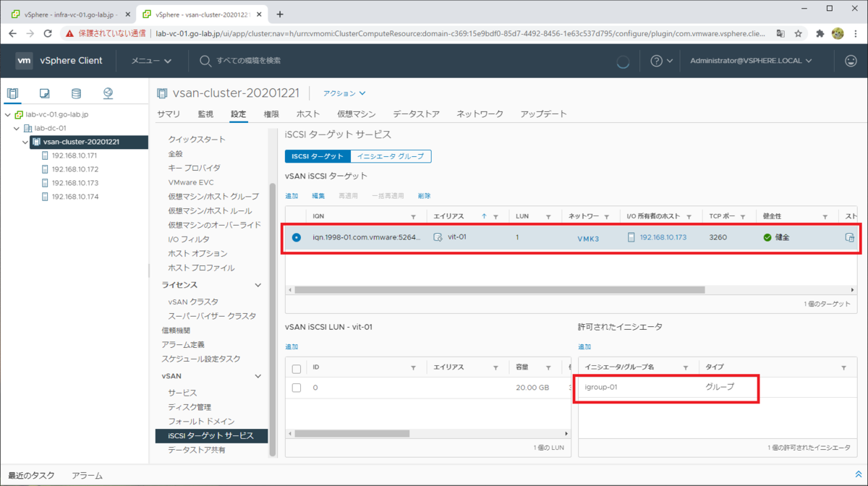The image size is (868, 486).
Task: Select host 192.168.10.174 in the inventory tree
Action: (x=75, y=197)
